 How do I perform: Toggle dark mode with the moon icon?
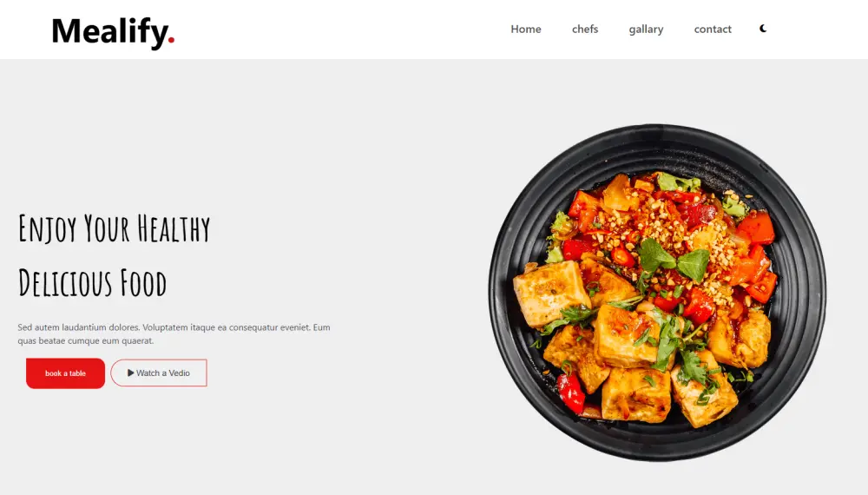tap(763, 29)
